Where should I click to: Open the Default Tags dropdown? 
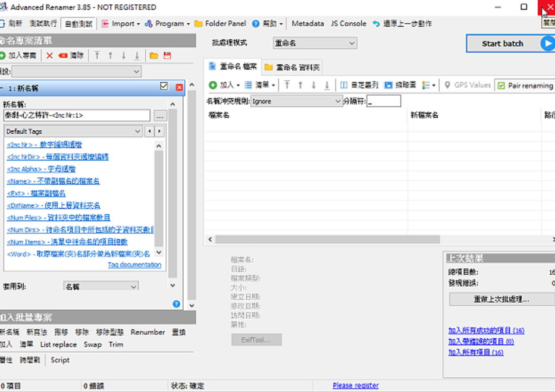pos(74,131)
